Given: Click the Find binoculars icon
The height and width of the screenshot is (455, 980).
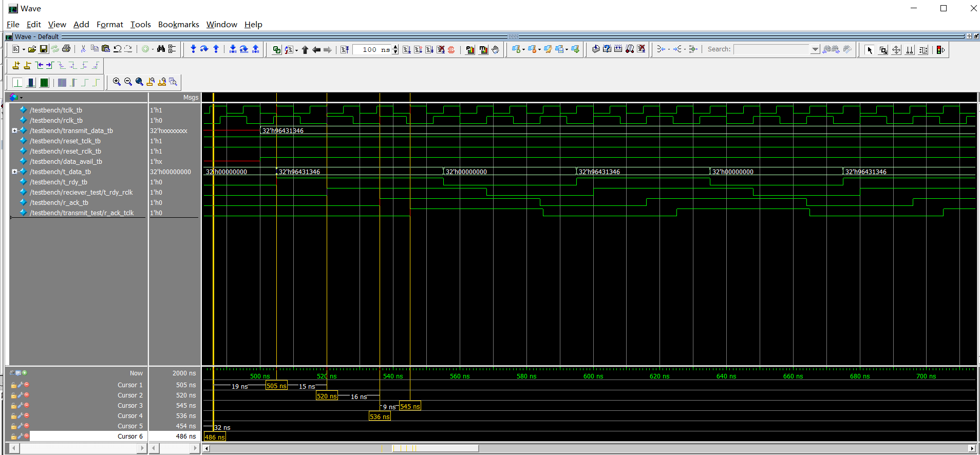Looking at the screenshot, I should [161, 49].
